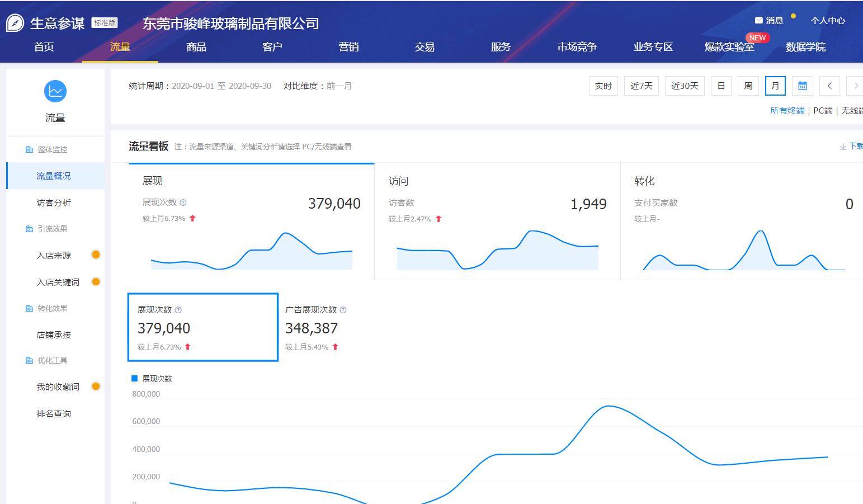Go to previous month with left chevron
863x504 pixels.
[829, 86]
